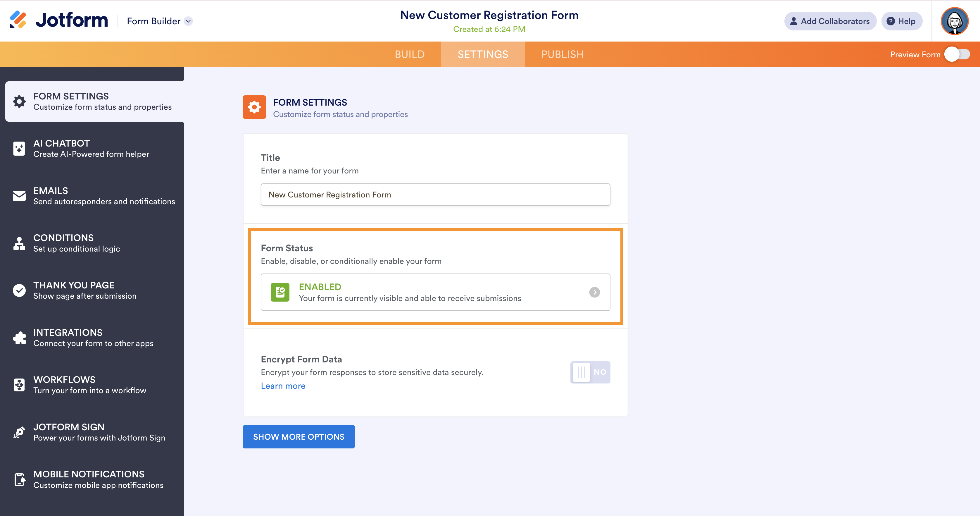980x516 pixels.
Task: Expand the Enabled form status arrow
Action: (594, 292)
